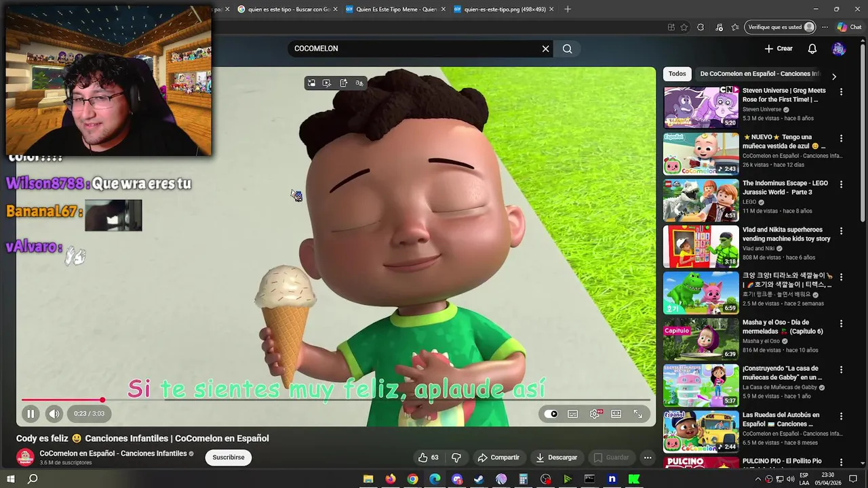The image size is (868, 488).
Task: Open options for NUEVO muñeca vestida de azul
Action: [842, 138]
